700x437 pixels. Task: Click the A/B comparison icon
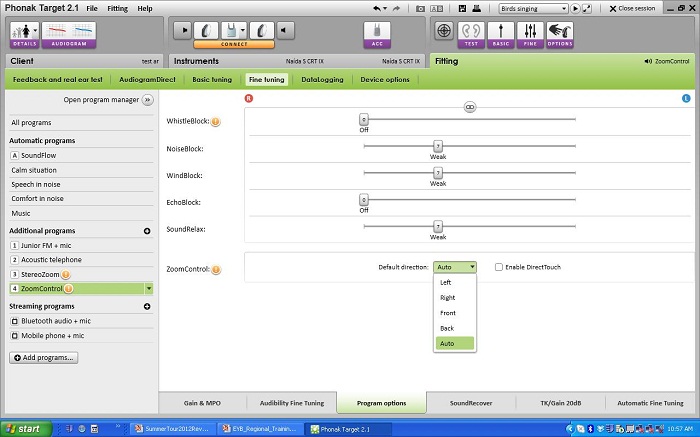(436, 8)
